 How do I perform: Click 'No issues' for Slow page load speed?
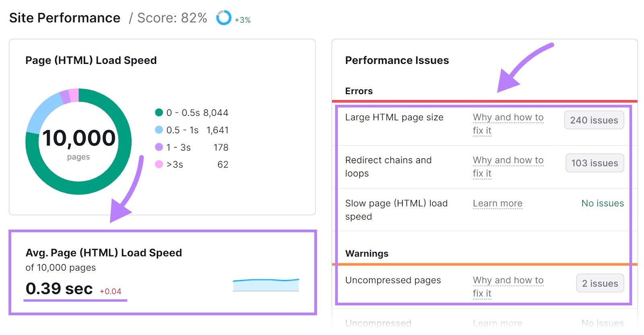click(x=603, y=203)
